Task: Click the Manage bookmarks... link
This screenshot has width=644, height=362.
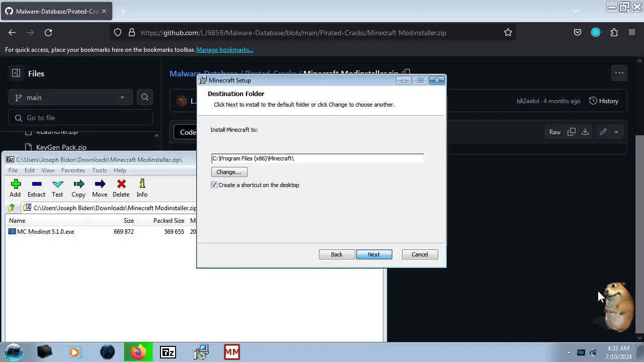Action: tap(225, 50)
